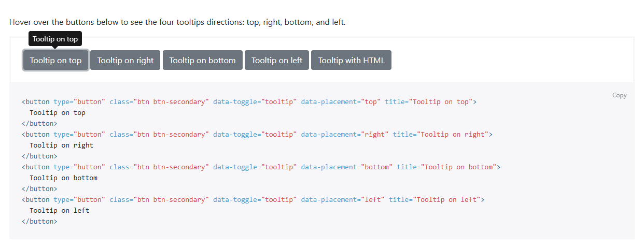Image resolution: width=644 pixels, height=248 pixels.
Task: Click the first class="btn btn-secondary" attribute
Action: pyautogui.click(x=159, y=101)
